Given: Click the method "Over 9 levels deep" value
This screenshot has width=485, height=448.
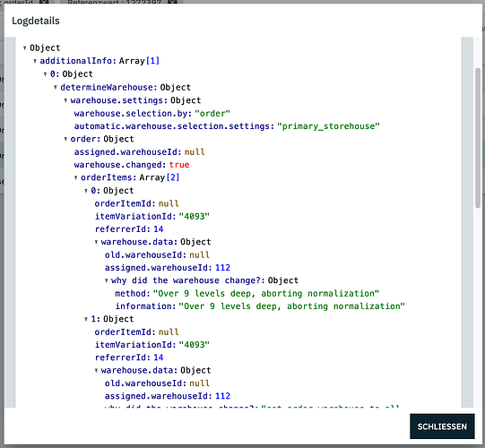Looking at the screenshot, I should click(266, 293).
